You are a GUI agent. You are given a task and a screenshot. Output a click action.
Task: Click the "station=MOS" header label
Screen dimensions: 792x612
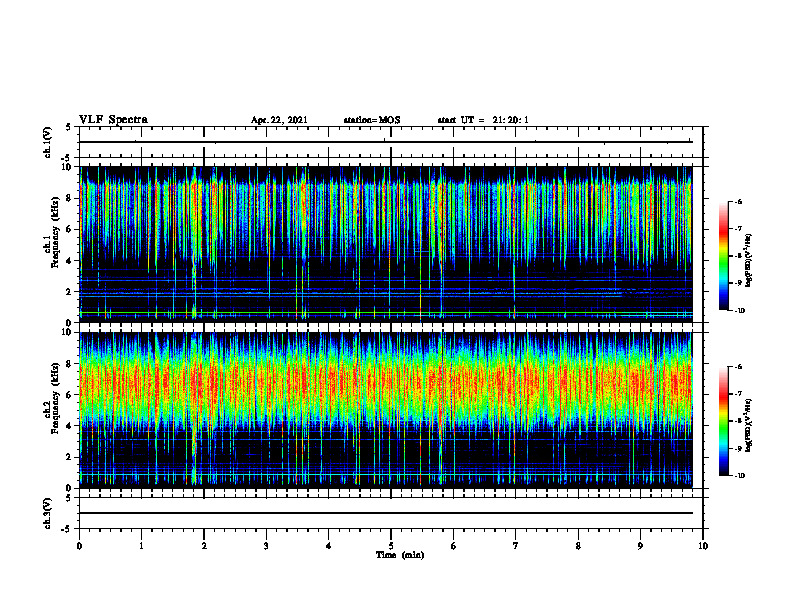tap(372, 120)
